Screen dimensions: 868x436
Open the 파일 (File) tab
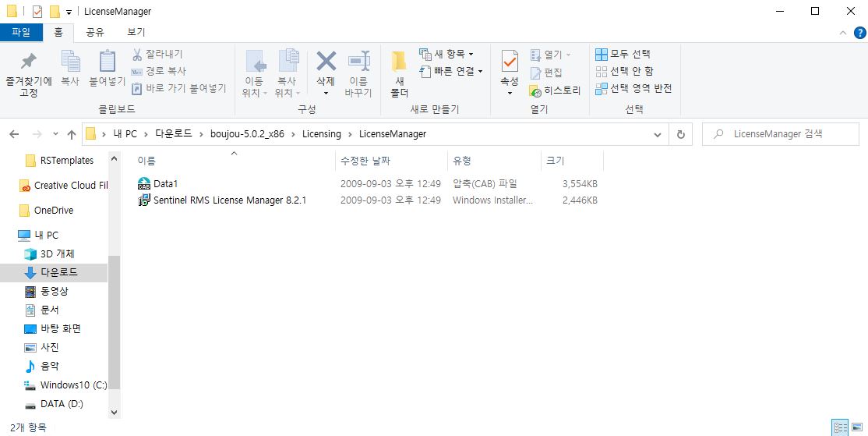(21, 32)
